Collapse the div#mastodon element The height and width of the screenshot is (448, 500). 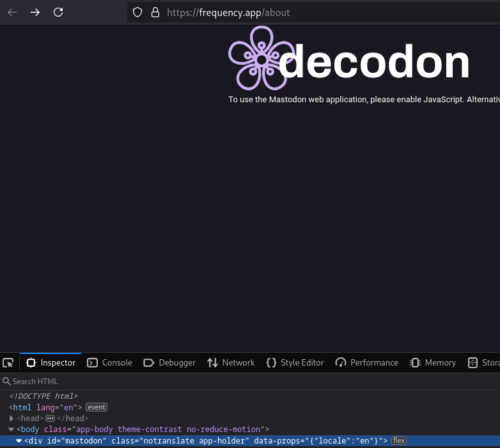(x=19, y=441)
